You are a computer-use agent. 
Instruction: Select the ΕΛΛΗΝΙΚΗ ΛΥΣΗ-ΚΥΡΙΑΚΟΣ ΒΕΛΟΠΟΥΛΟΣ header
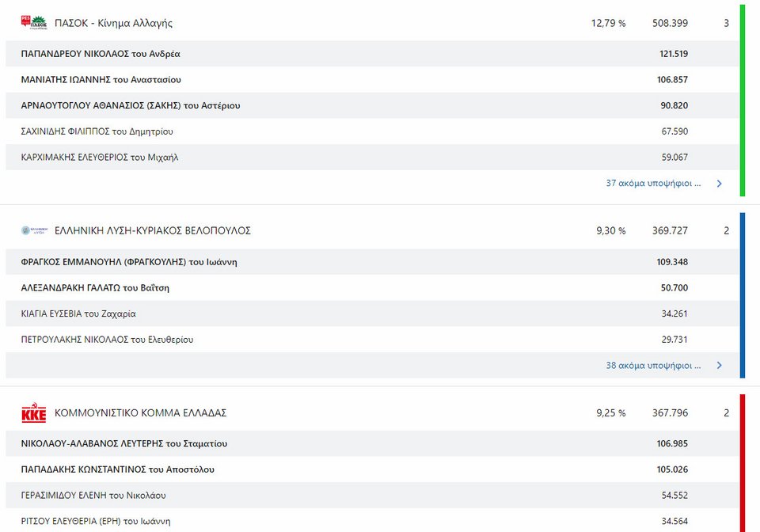point(153,230)
